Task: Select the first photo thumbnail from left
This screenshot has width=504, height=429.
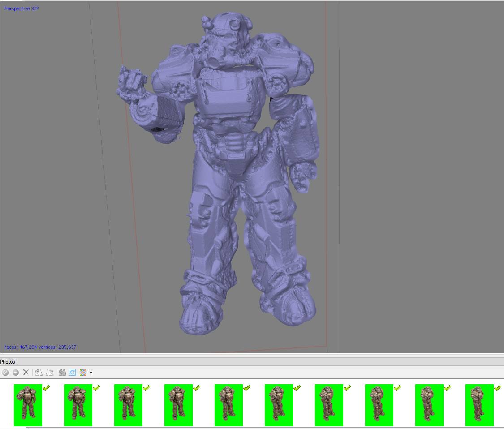Action: [x=28, y=405]
